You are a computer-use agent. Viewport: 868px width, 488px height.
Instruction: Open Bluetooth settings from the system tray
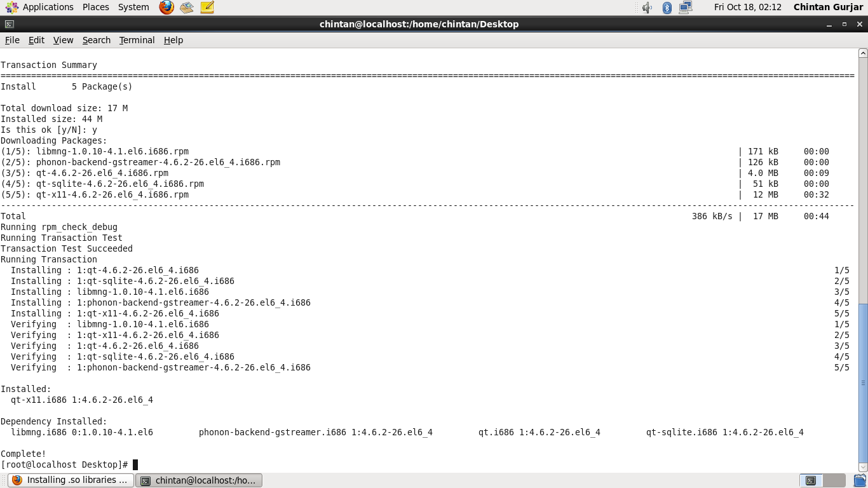coord(666,7)
